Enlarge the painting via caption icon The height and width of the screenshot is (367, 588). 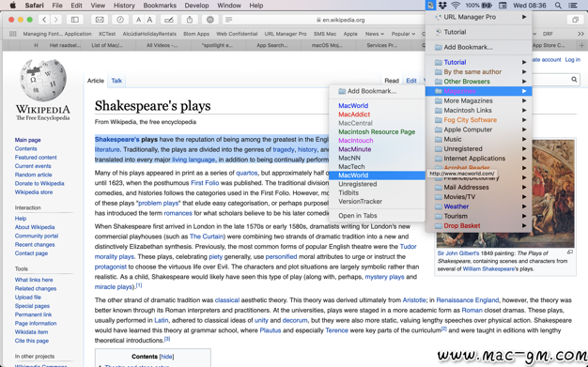[x=569, y=252]
